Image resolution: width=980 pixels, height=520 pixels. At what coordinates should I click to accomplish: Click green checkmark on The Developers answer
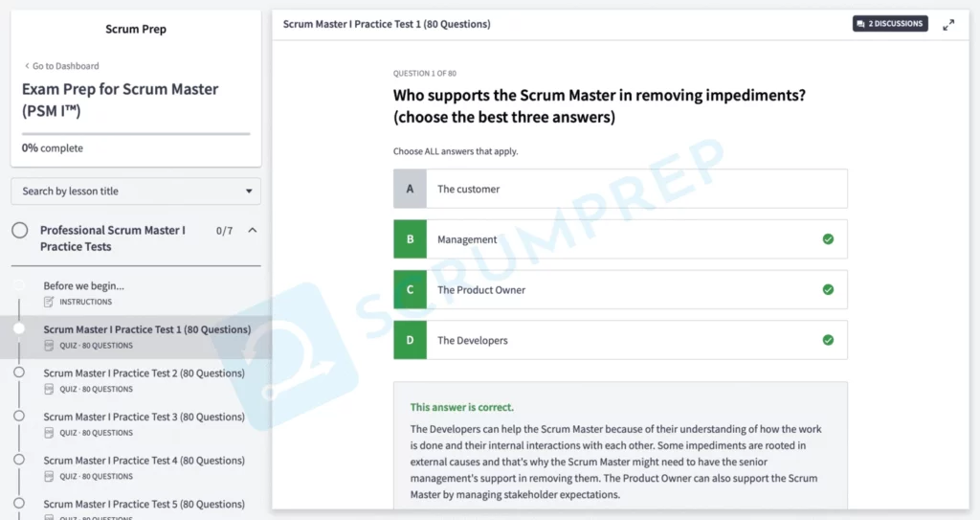828,340
